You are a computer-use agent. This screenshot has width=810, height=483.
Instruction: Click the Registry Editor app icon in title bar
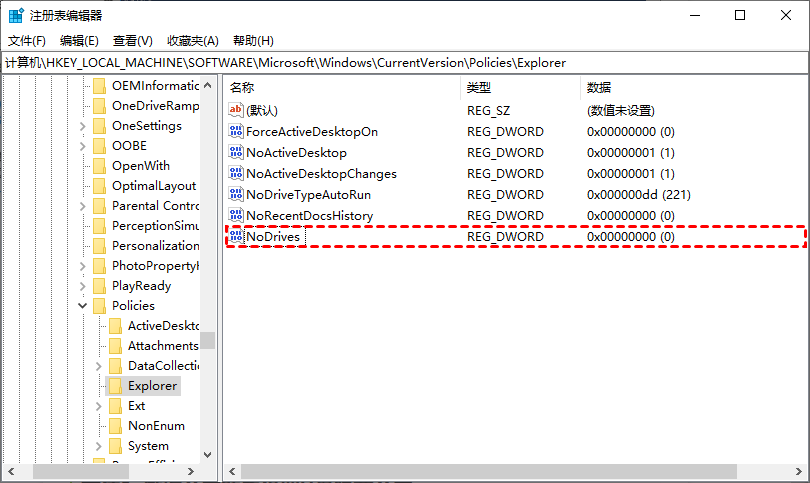tap(16, 15)
